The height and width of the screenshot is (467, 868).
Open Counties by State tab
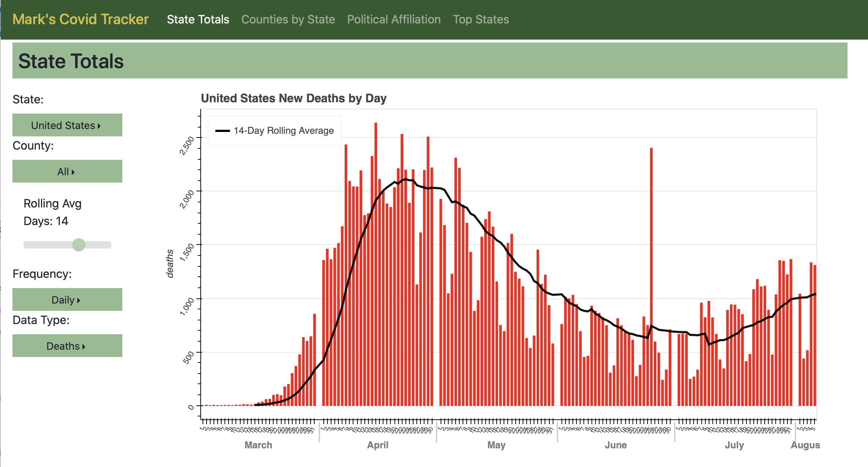pos(288,19)
